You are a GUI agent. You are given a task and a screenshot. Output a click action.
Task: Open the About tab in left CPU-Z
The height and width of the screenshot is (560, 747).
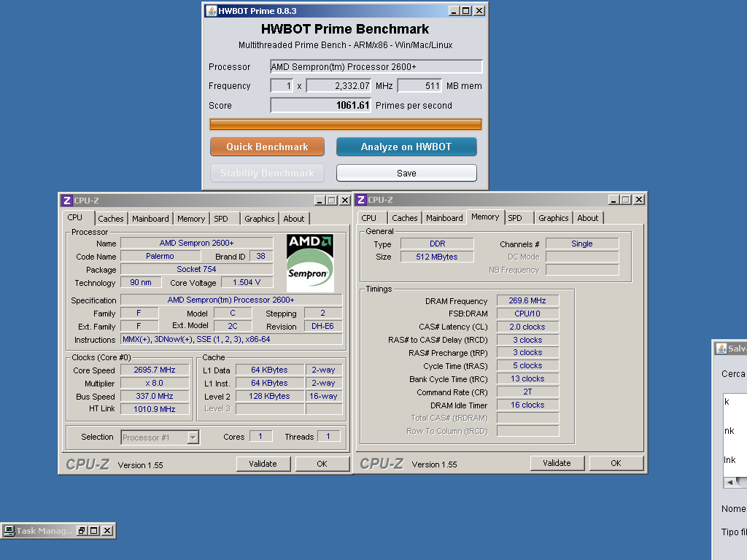pyautogui.click(x=294, y=219)
